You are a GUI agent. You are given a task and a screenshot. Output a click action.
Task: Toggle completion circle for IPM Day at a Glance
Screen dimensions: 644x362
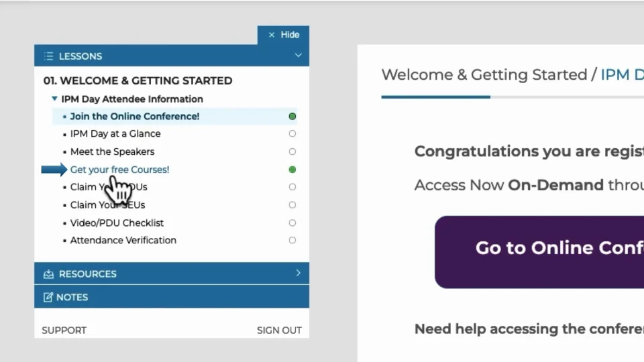coord(292,134)
